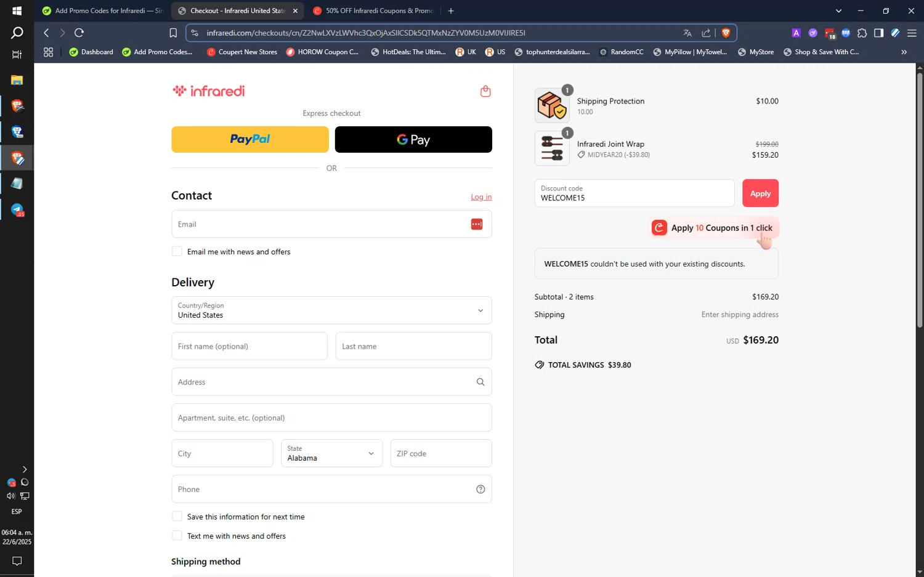Open the shopping bag cart icon
The image size is (924, 577).
[x=485, y=91]
